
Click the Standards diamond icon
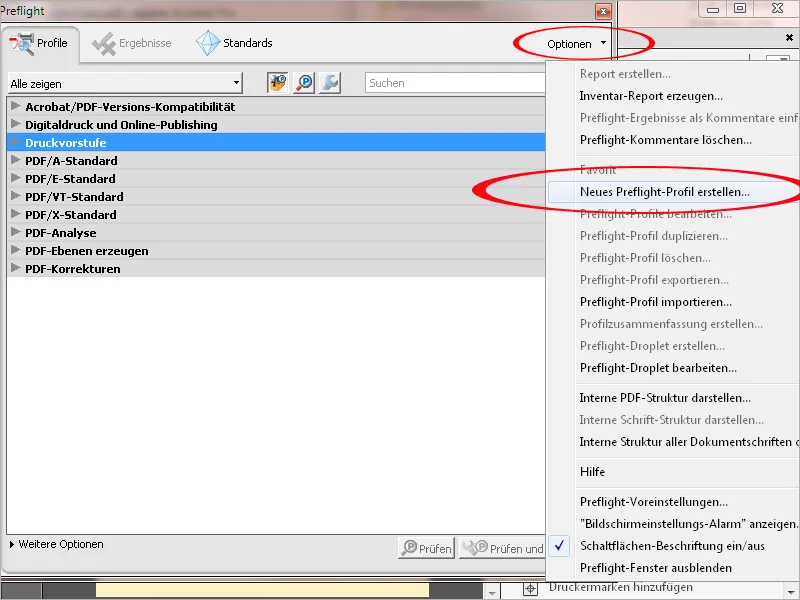pos(207,43)
